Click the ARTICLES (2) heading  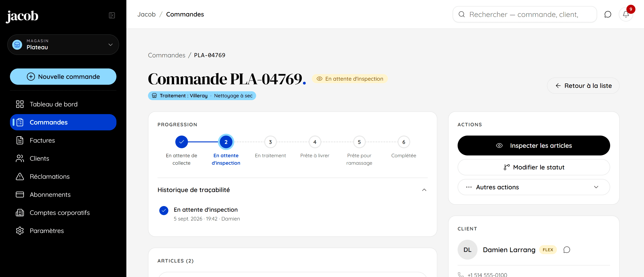(176, 261)
